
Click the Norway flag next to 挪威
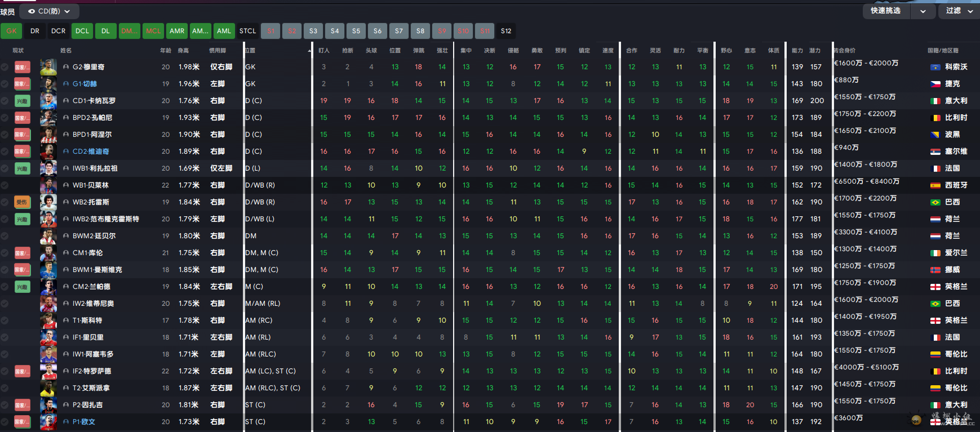click(935, 270)
